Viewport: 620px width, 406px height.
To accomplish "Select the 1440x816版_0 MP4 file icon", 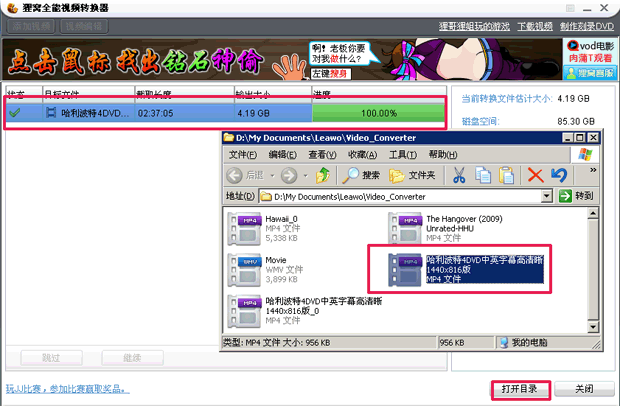I will (x=245, y=312).
